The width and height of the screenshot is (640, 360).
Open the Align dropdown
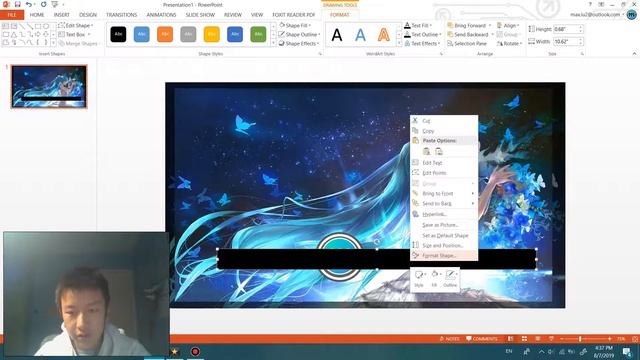(x=508, y=25)
